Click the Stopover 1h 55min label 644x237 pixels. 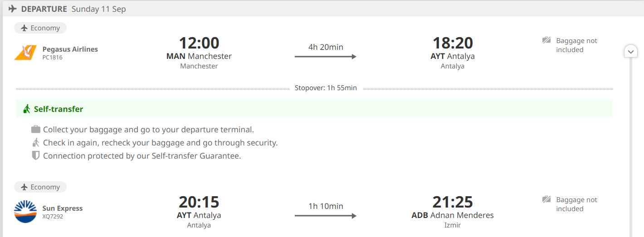pos(326,88)
